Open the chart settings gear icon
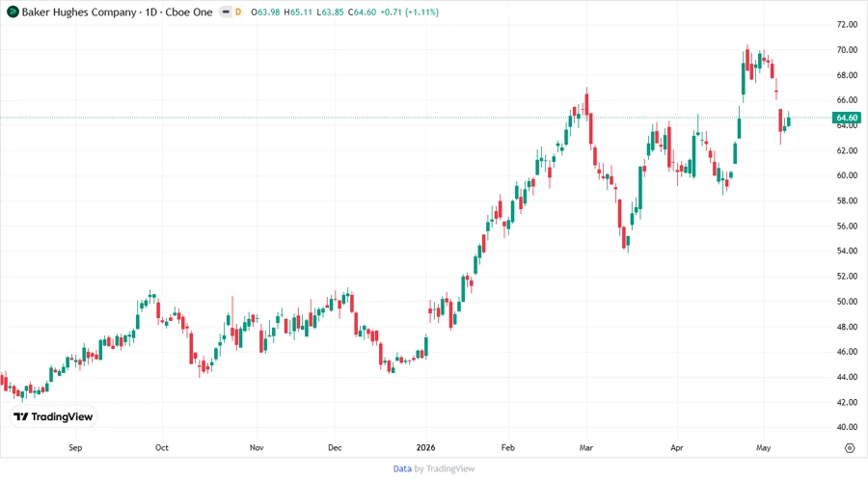This screenshot has height=480, width=868. click(x=850, y=448)
